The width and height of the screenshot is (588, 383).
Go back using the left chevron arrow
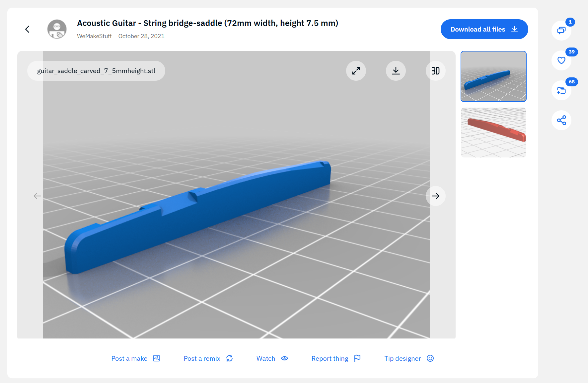[27, 29]
